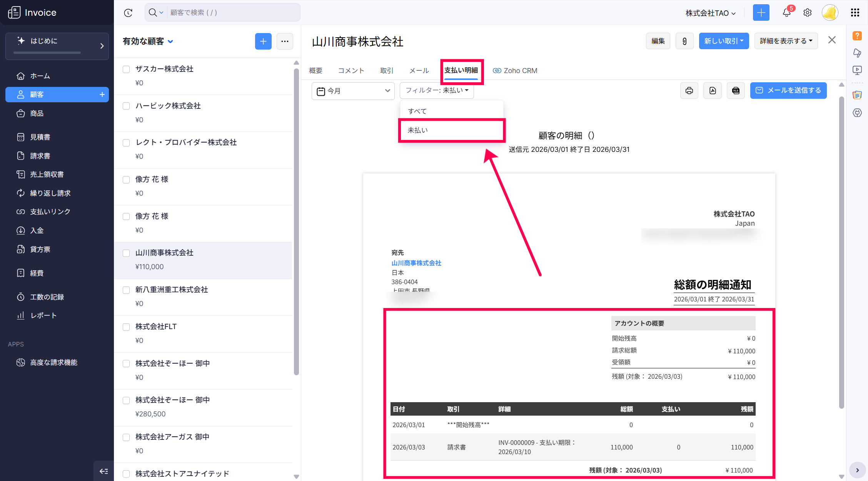Click recent history clock icon

point(128,13)
